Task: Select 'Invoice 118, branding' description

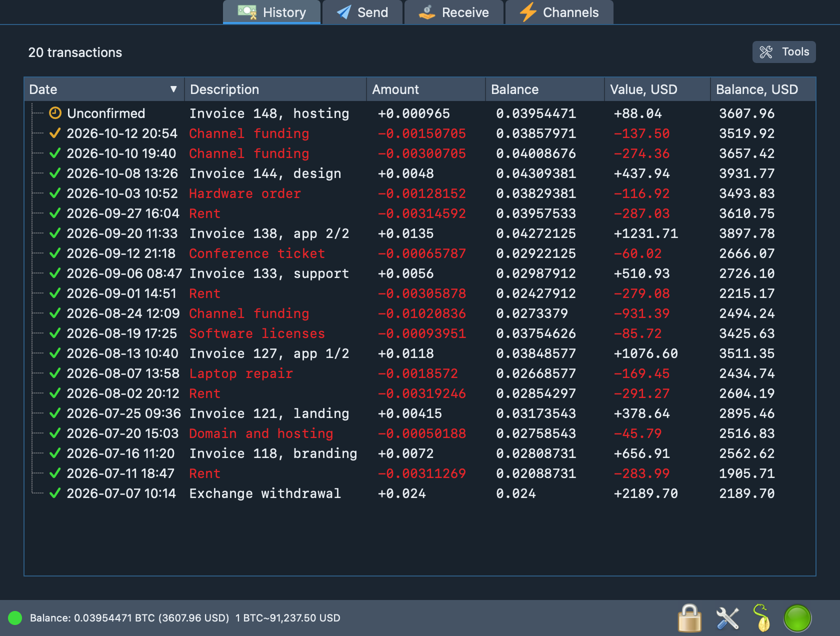Action: [x=273, y=453]
